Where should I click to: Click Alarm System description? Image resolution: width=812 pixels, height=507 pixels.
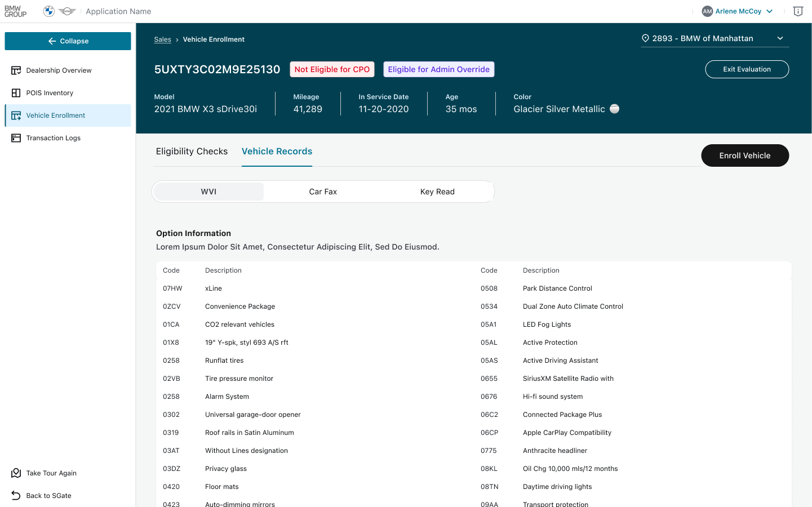227,397
